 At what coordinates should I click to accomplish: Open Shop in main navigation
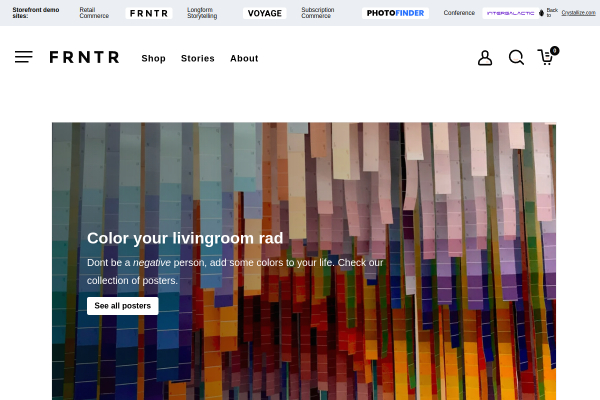[x=153, y=59]
